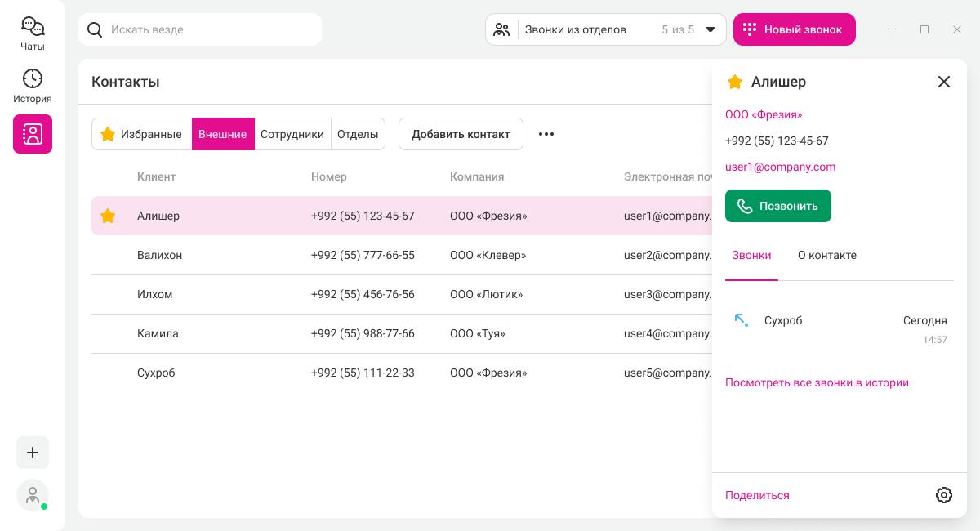Click into the Искать везде search field
980x531 pixels.
(200, 29)
